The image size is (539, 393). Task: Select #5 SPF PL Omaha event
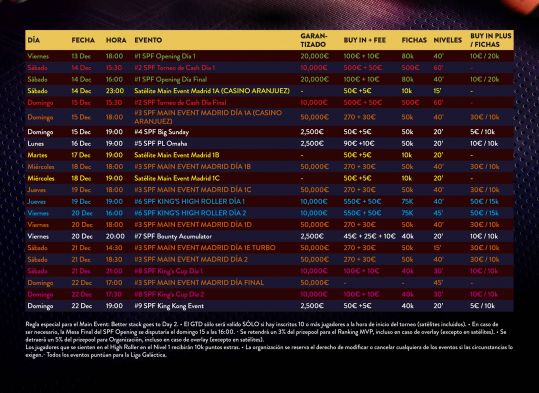(161, 143)
